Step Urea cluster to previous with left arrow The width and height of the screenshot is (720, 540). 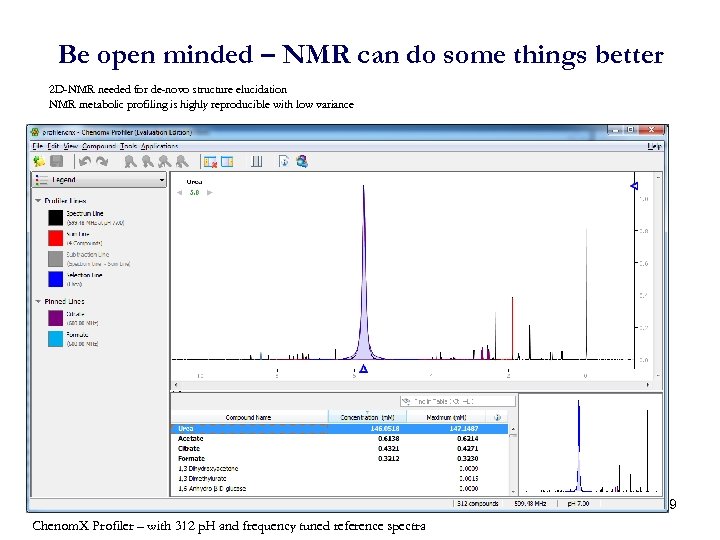(x=180, y=193)
